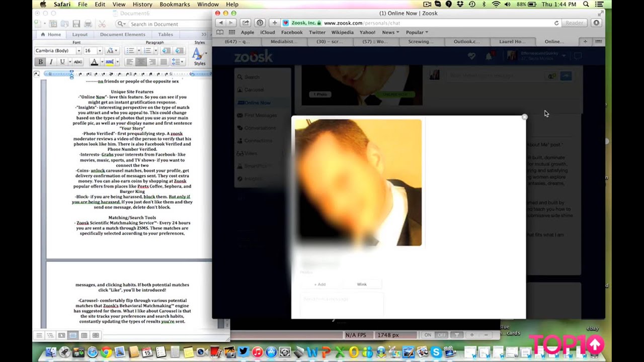
Task: Toggle Bold formatting in Word
Action: [x=40, y=62]
